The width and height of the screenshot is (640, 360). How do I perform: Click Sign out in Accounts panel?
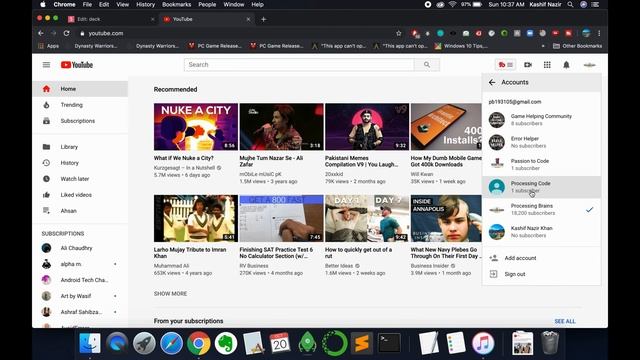(x=541, y=274)
